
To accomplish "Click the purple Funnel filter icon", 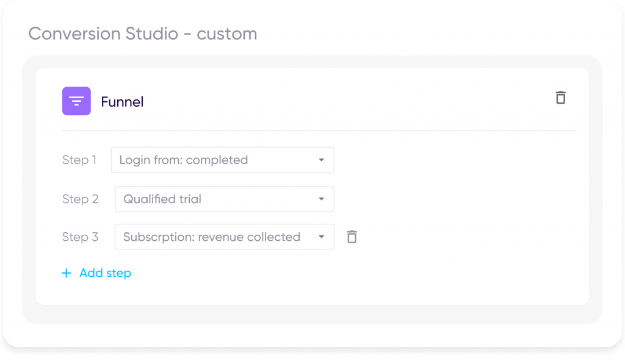I will 76,101.
